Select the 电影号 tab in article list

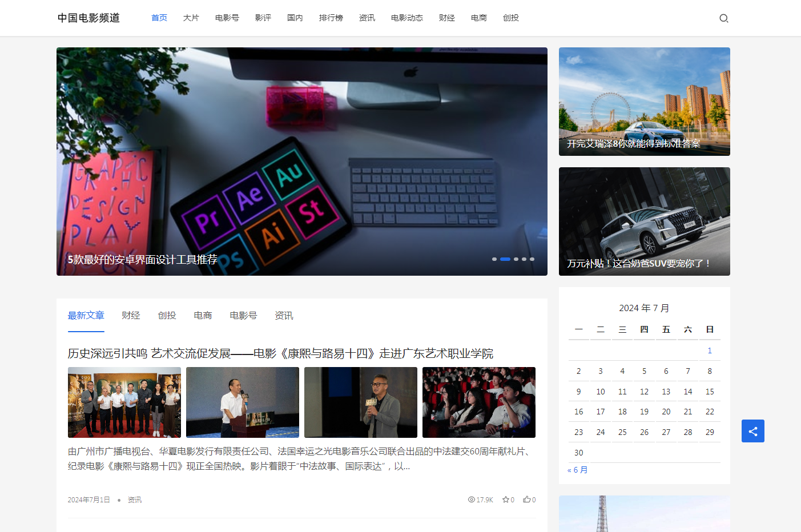(243, 316)
